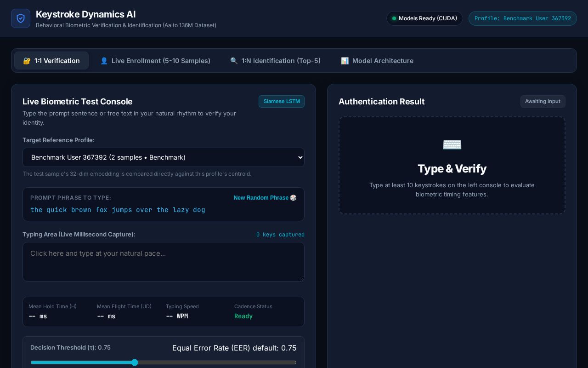The image size is (588, 368).
Task: Click the chart icon on Model Architecture tab
Action: (345, 61)
